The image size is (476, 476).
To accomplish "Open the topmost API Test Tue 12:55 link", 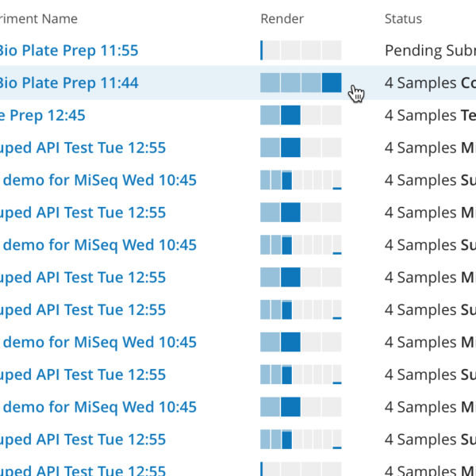I will pos(83,148).
